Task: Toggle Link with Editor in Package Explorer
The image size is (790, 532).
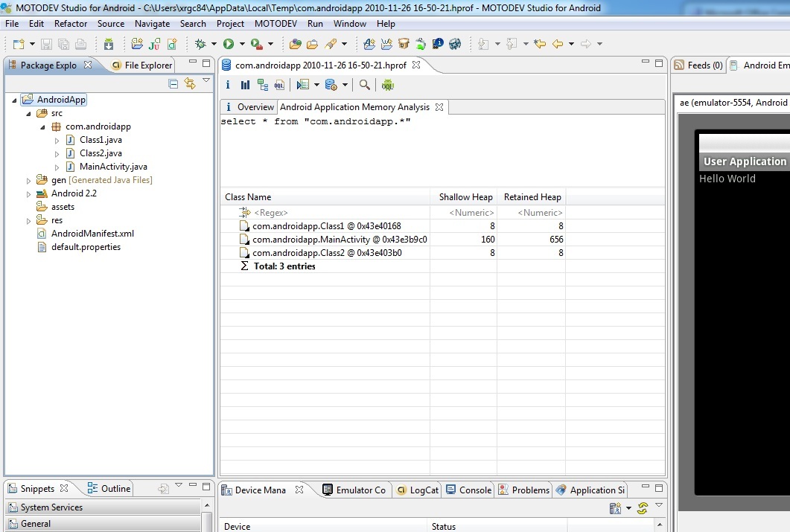Action: tap(190, 83)
